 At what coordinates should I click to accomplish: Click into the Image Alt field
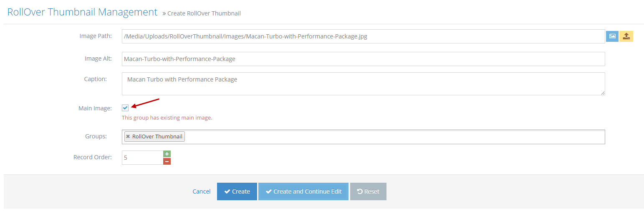click(x=363, y=59)
